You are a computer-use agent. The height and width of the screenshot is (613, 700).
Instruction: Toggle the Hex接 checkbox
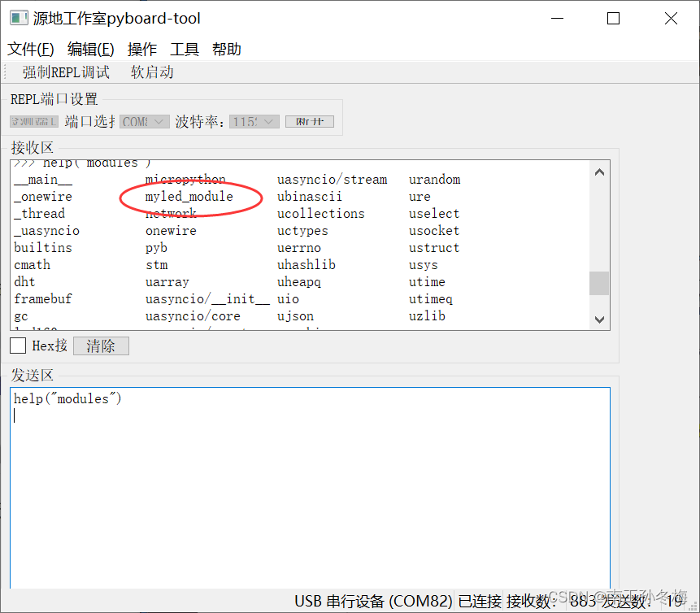coord(18,346)
